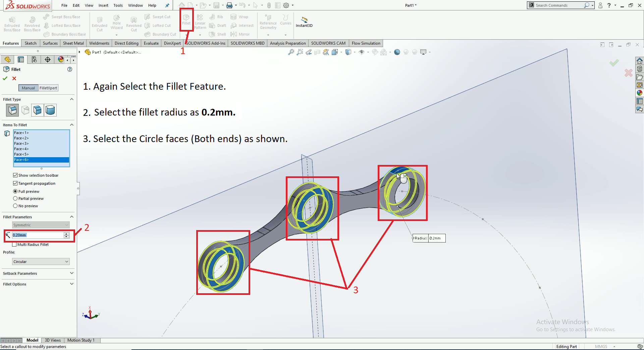Click the fillet radius input field
644x350 pixels.
click(x=38, y=235)
